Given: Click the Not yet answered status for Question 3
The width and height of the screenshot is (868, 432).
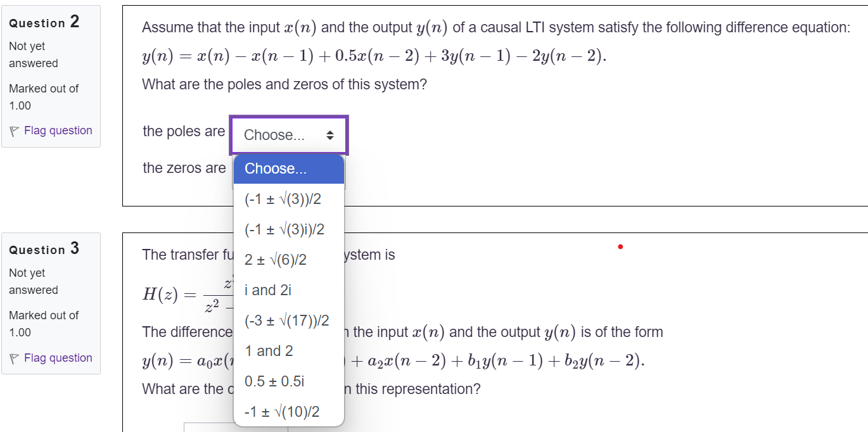Looking at the screenshot, I should (33, 281).
